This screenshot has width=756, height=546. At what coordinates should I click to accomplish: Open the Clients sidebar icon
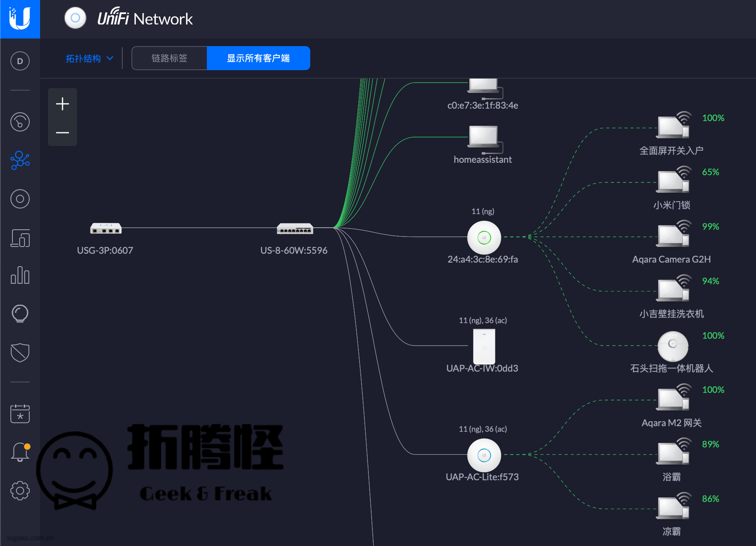click(x=20, y=238)
